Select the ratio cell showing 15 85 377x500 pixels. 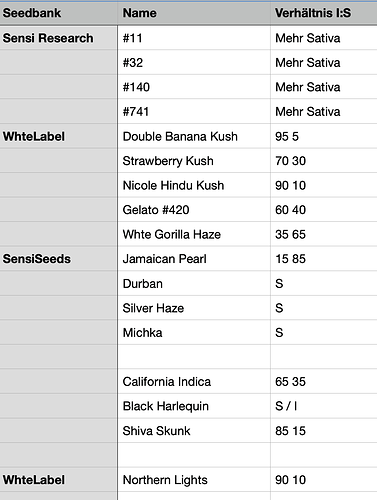click(x=324, y=259)
